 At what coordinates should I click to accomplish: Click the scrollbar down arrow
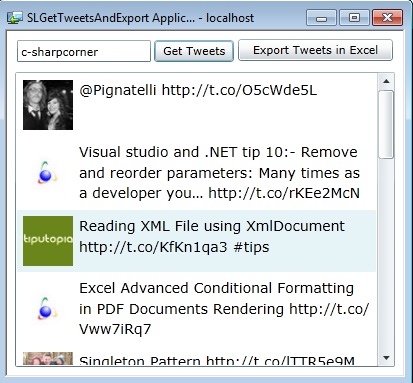coord(386,358)
